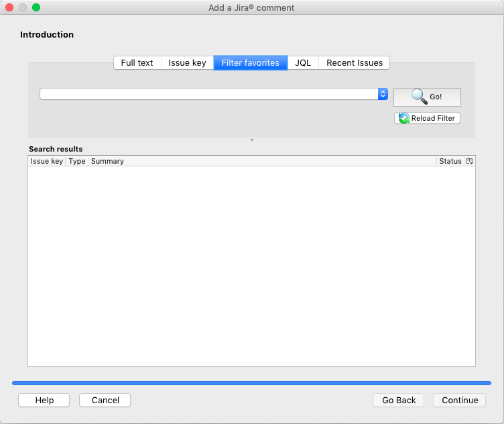Sort by the Status column header

click(x=450, y=161)
